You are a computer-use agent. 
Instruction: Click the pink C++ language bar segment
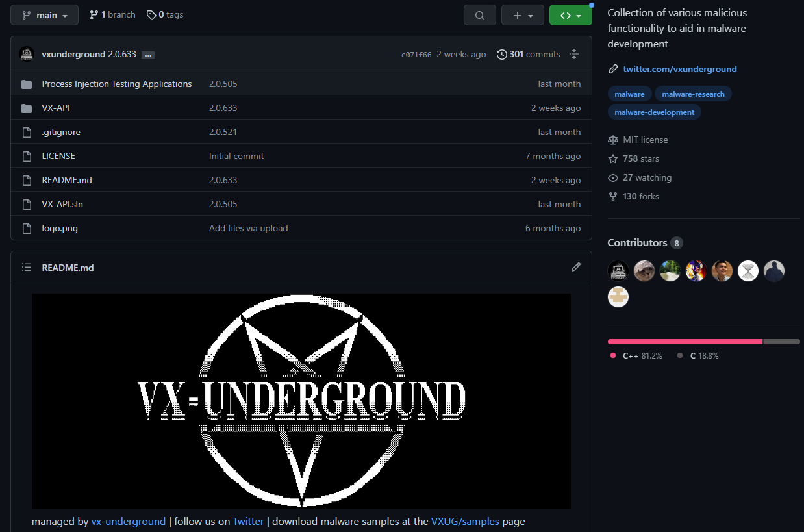coord(685,342)
